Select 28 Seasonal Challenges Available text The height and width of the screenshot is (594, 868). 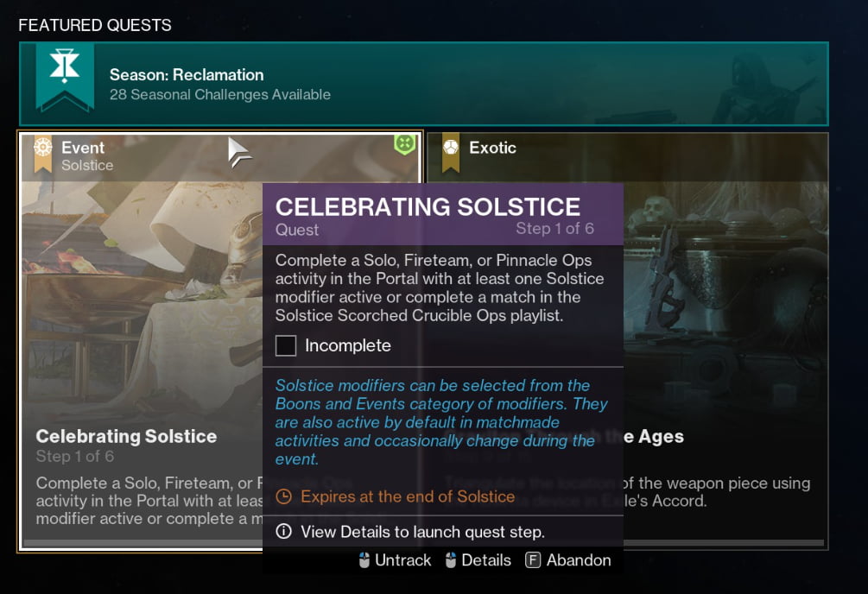point(219,95)
